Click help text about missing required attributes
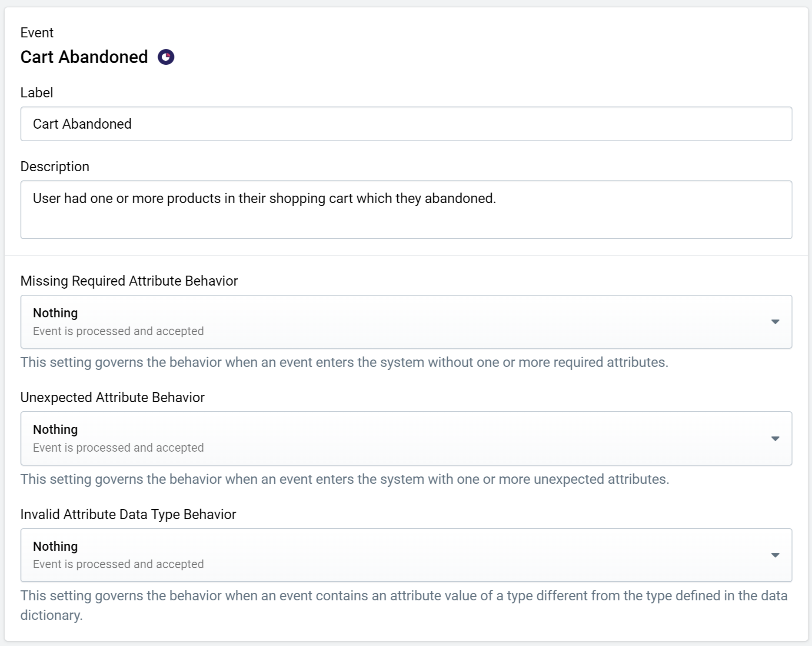Screen dimensions: 812x646 coord(344,362)
